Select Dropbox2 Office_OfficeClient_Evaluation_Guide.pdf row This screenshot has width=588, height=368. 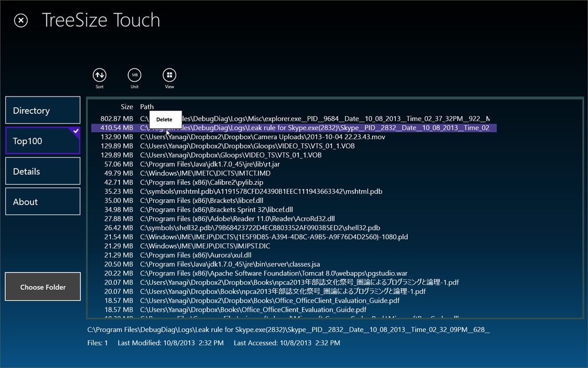(293, 300)
